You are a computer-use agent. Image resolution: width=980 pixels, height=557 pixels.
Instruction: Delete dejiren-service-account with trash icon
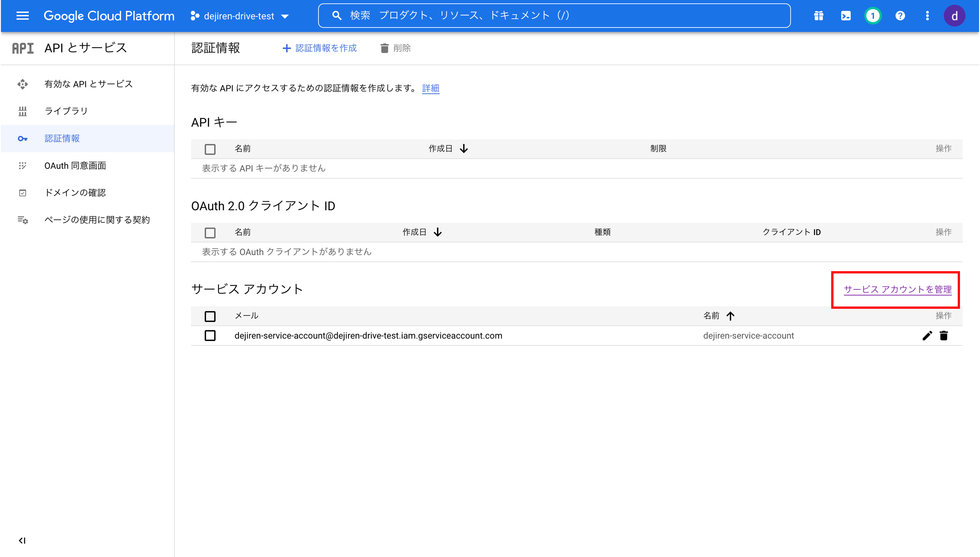tap(944, 336)
